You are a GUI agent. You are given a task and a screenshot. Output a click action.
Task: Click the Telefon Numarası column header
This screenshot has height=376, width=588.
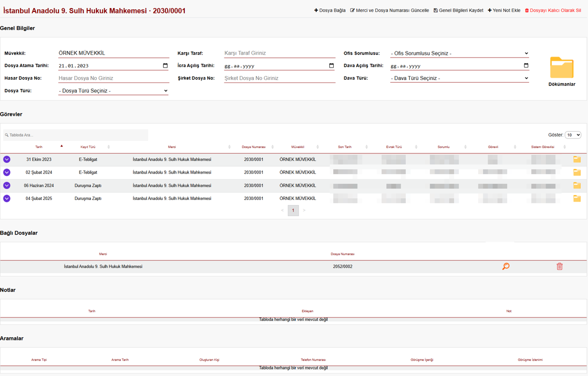click(313, 360)
